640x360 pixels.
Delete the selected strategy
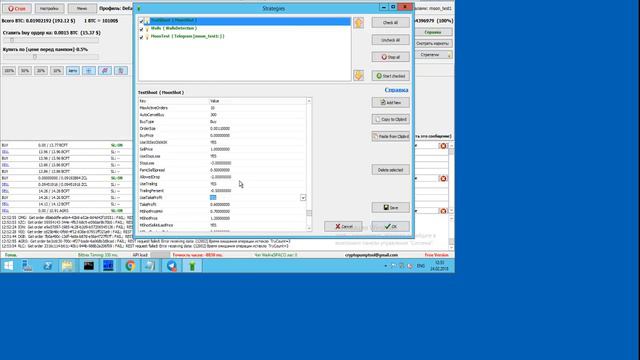tap(390, 170)
